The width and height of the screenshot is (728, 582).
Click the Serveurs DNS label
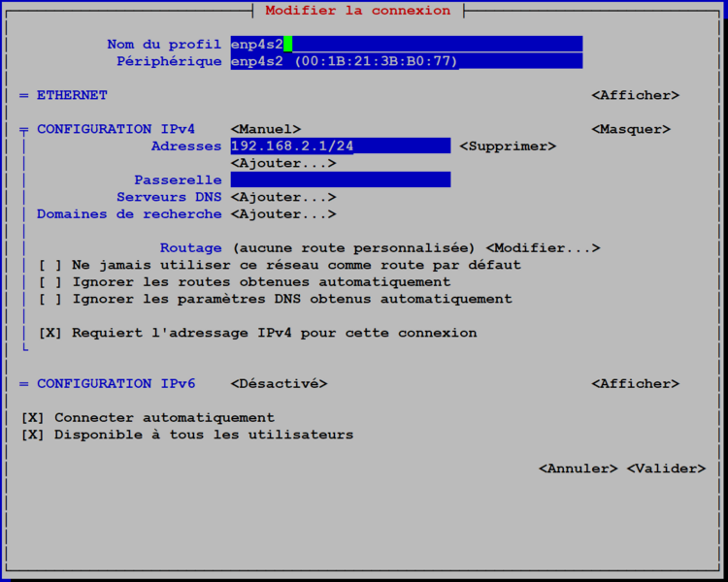[169, 197]
